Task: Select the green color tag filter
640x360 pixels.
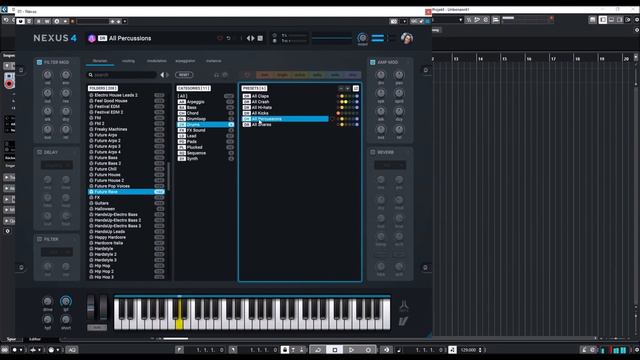Action: pos(317,75)
